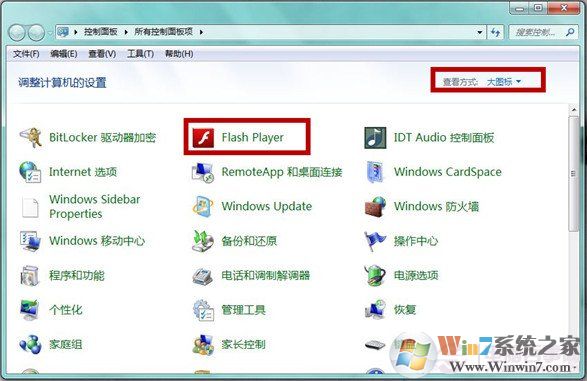Click the 程序和功能 icon

pyautogui.click(x=30, y=275)
